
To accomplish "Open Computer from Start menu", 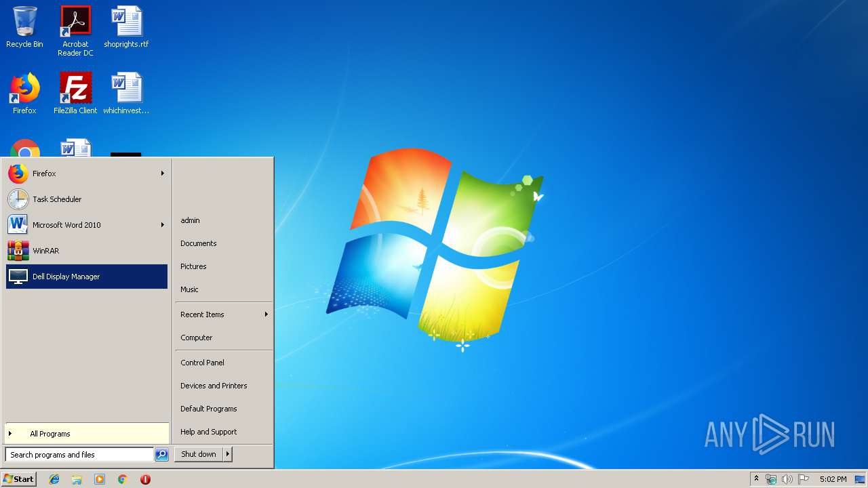I will [224, 338].
